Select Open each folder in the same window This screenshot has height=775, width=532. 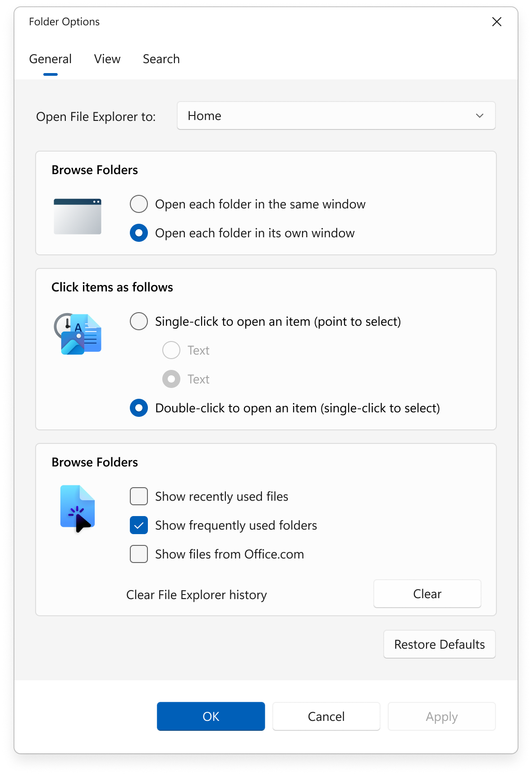point(138,204)
